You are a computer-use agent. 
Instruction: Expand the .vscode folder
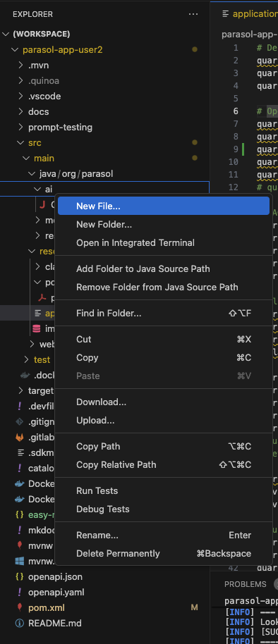(x=21, y=96)
